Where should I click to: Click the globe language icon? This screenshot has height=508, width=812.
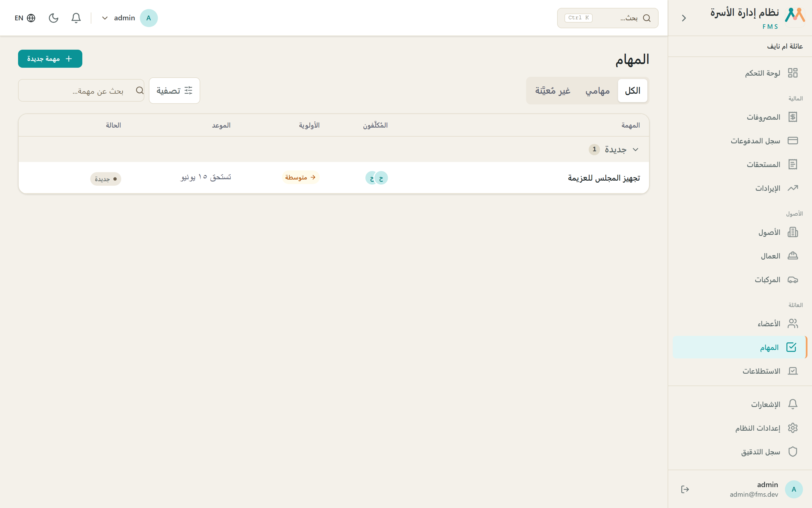[31, 18]
